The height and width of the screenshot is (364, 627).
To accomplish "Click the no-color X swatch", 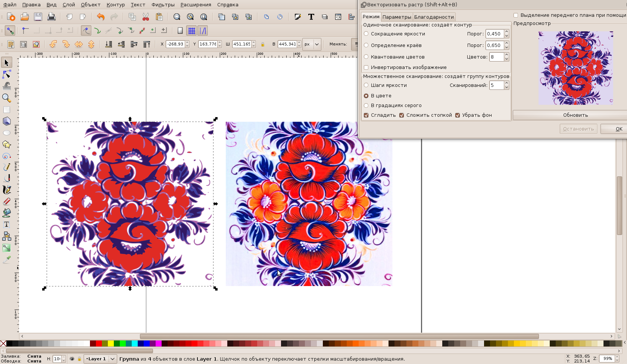I will [3, 343].
